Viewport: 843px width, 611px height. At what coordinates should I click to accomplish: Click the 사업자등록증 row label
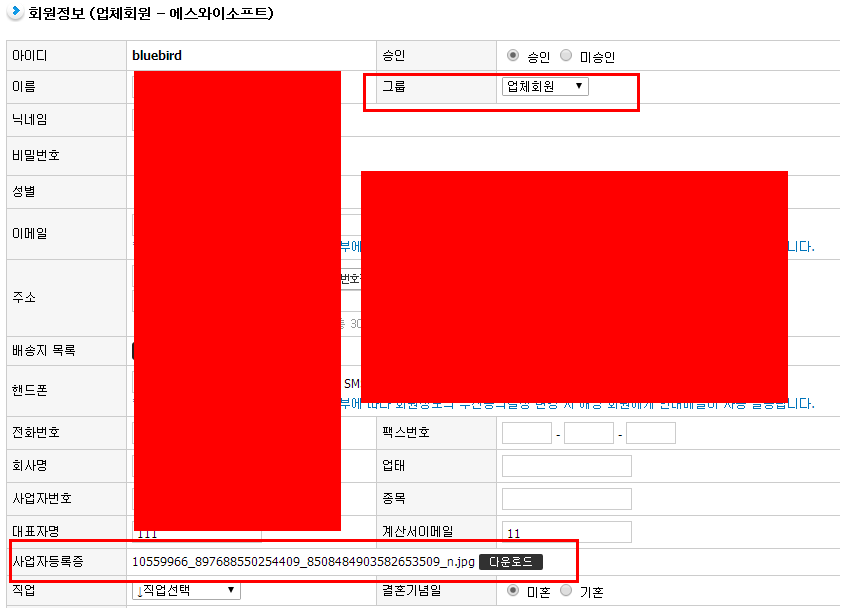(x=48, y=562)
